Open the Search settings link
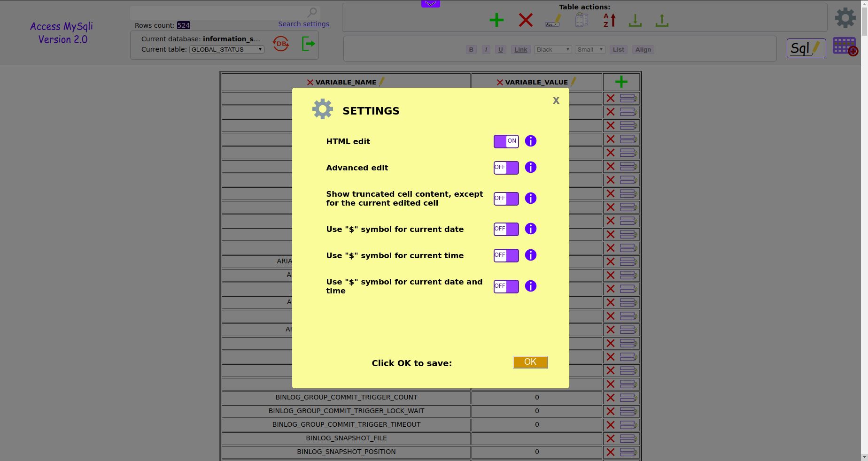Image resolution: width=868 pixels, height=461 pixels. tap(303, 24)
